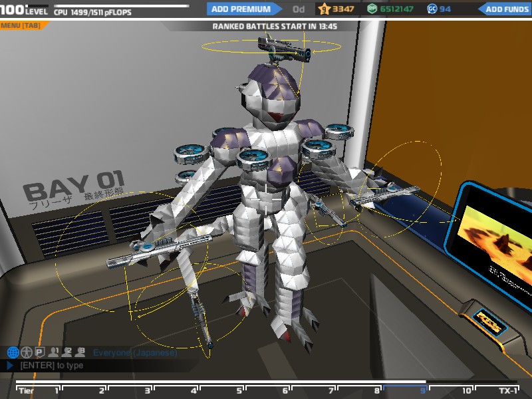532x399 pixels.
Task: Select Tier 2 on the tier bar
Action: 85,390
